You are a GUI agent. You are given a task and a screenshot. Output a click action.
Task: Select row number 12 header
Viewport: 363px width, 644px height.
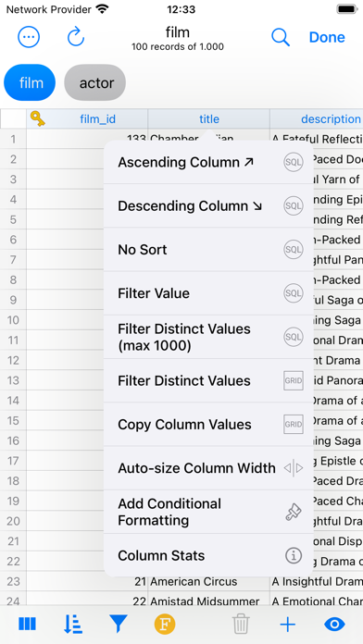click(13, 360)
